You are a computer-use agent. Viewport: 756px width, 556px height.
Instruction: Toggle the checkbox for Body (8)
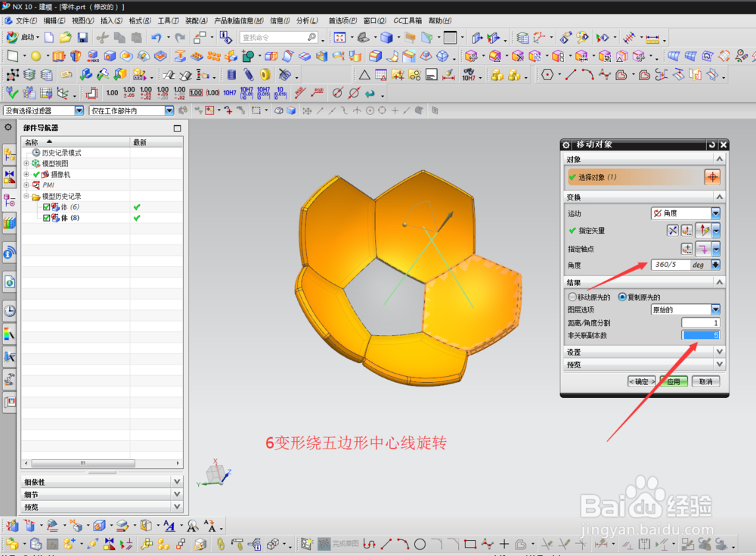[46, 218]
